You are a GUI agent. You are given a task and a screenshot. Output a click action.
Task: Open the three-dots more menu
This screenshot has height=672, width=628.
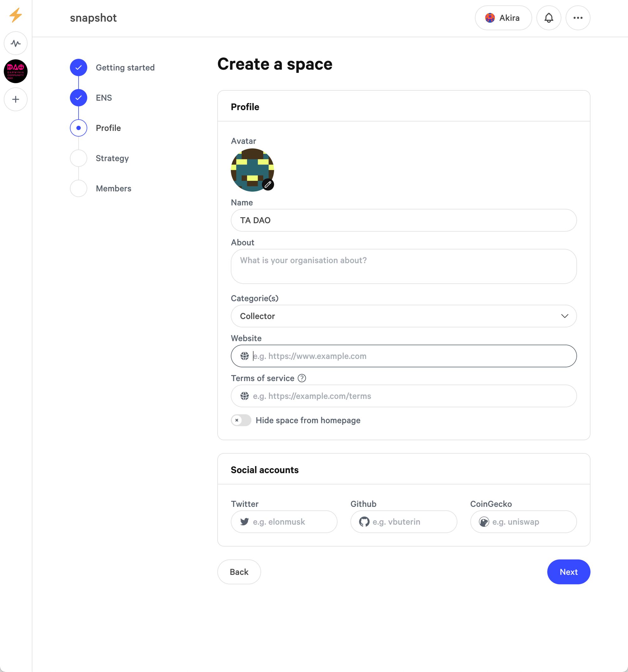(x=578, y=18)
